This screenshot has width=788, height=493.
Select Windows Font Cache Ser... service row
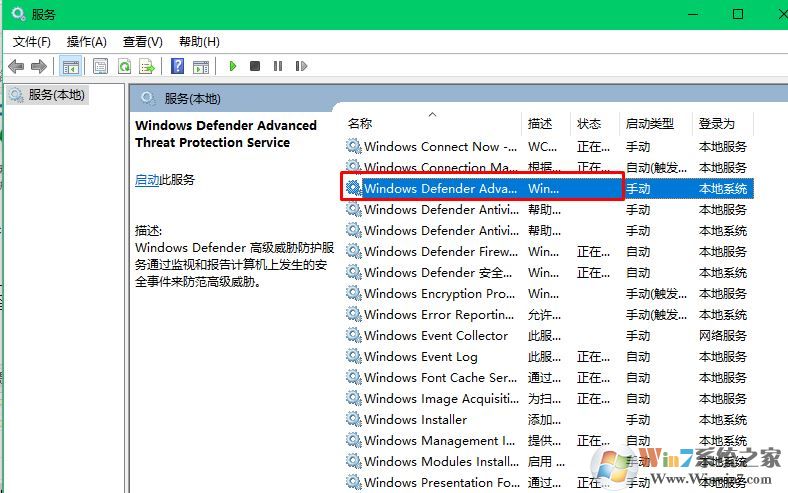click(549, 377)
